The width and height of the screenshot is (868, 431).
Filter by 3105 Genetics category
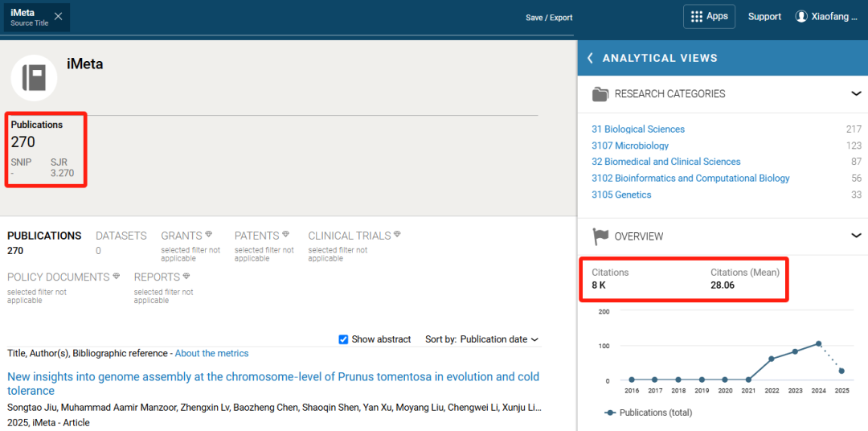[x=621, y=195]
